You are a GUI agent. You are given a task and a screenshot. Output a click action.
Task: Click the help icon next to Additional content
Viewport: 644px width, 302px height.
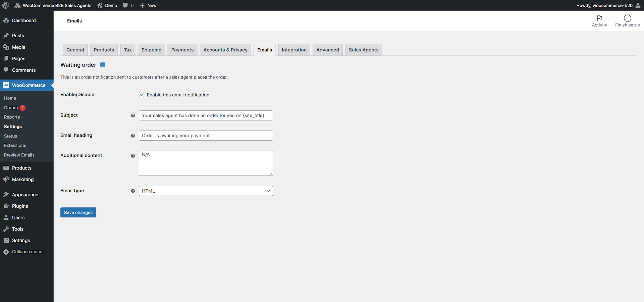tap(133, 156)
